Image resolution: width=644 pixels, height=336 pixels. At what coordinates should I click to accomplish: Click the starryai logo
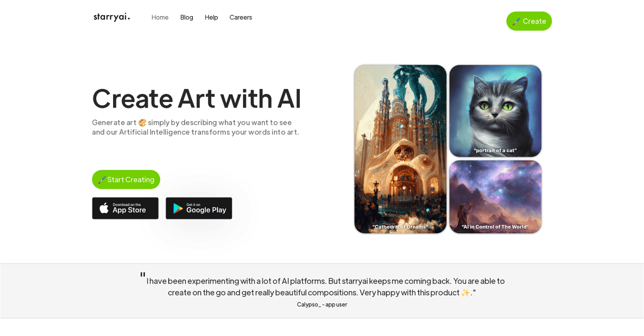click(112, 17)
